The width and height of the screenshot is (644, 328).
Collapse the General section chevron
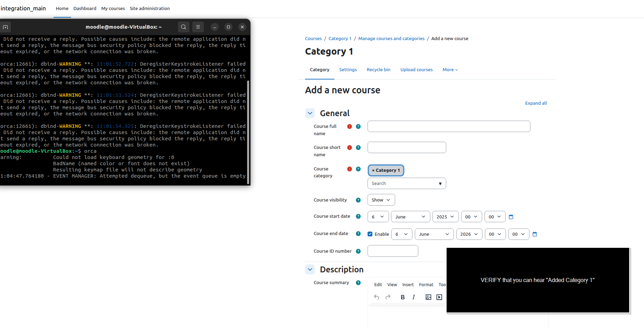click(310, 113)
